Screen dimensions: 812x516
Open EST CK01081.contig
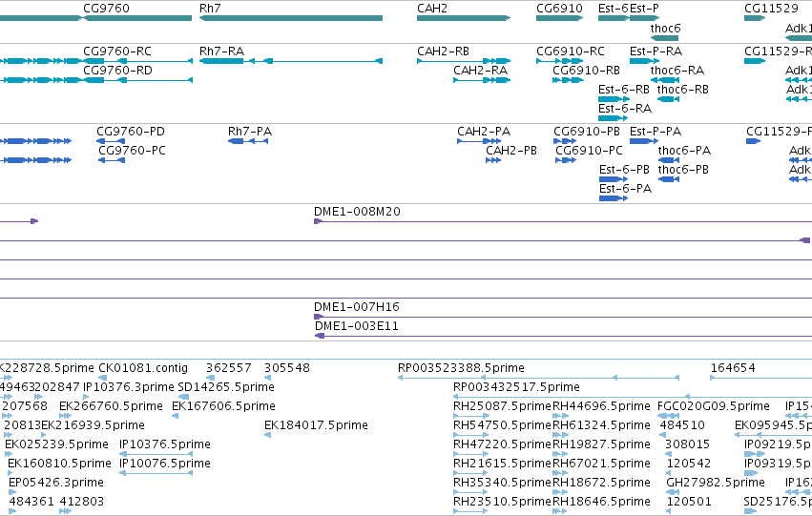click(143, 368)
